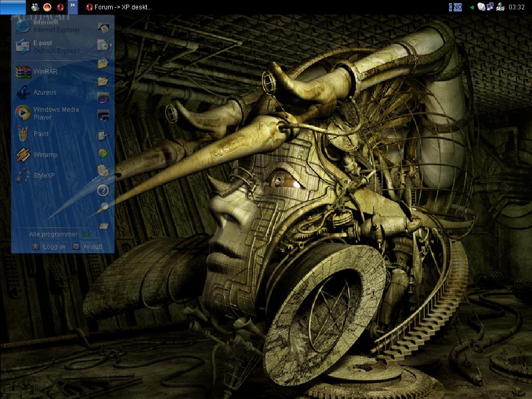
Task: Open the My Music folder icon
Action: pyautogui.click(x=103, y=81)
